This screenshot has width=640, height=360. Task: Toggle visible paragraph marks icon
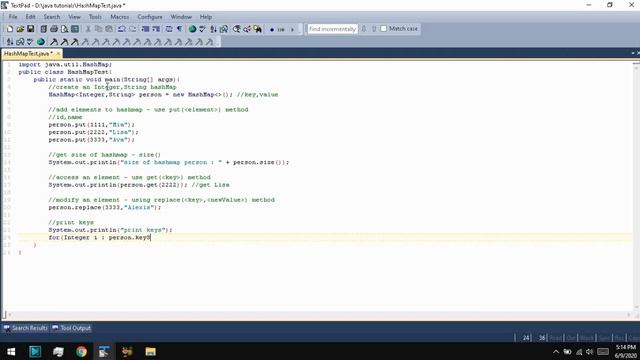click(x=179, y=29)
